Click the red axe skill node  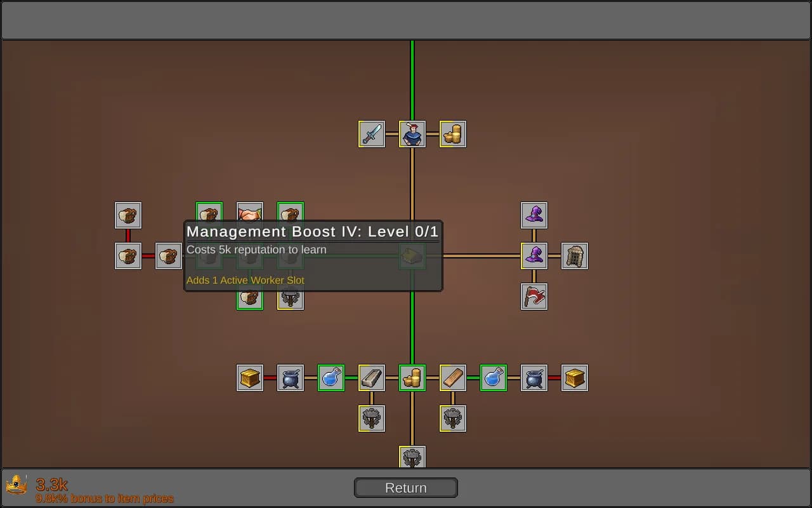coord(534,297)
